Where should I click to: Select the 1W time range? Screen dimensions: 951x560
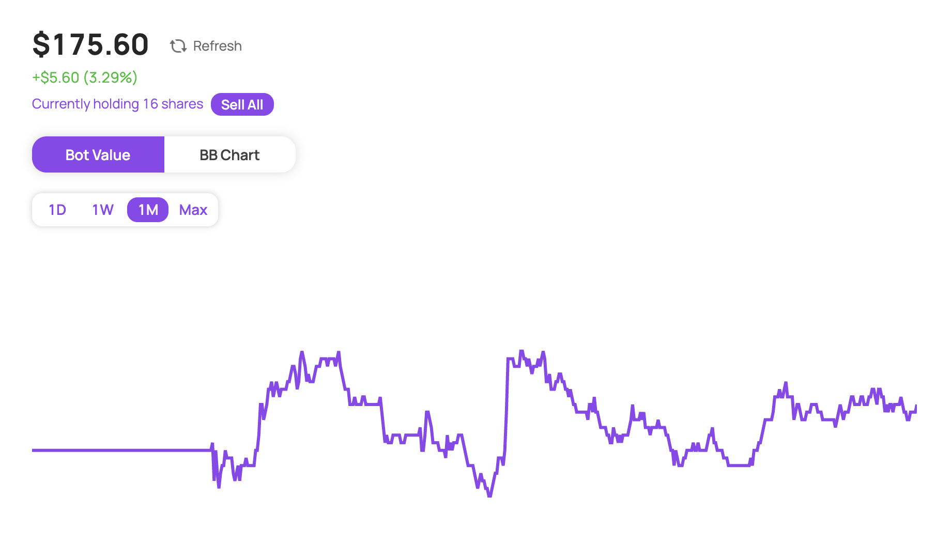click(x=102, y=210)
